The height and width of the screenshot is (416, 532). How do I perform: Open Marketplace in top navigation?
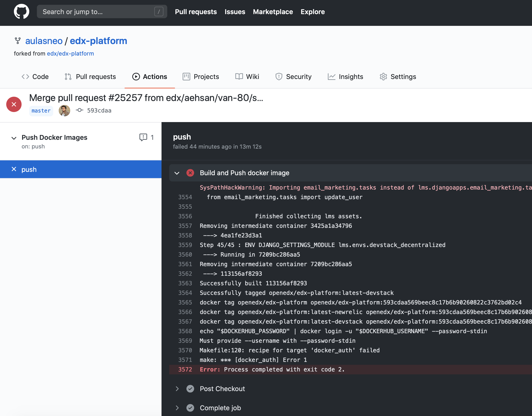click(273, 12)
